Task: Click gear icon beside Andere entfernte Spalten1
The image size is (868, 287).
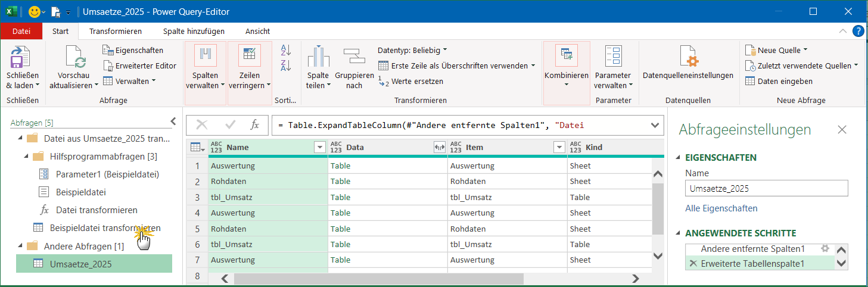Action: (825, 249)
